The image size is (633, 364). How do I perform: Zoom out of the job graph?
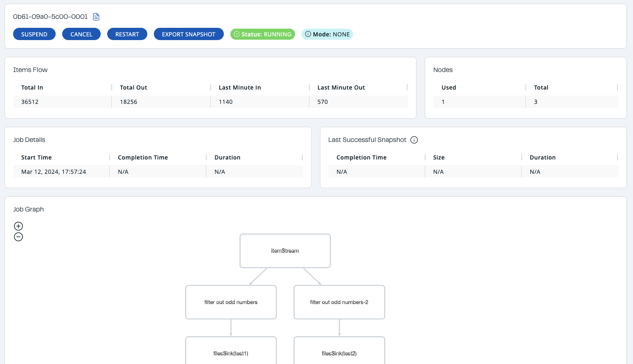coord(18,237)
